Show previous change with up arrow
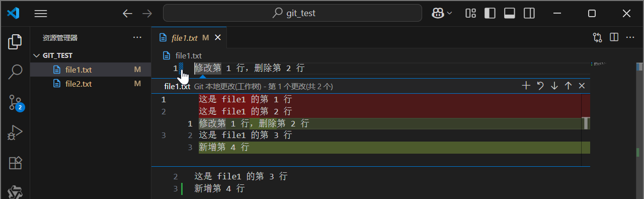 (x=568, y=86)
